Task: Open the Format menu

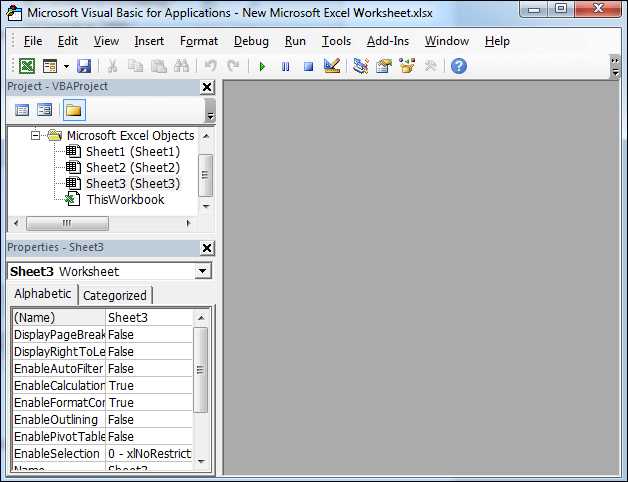Action: [x=199, y=41]
